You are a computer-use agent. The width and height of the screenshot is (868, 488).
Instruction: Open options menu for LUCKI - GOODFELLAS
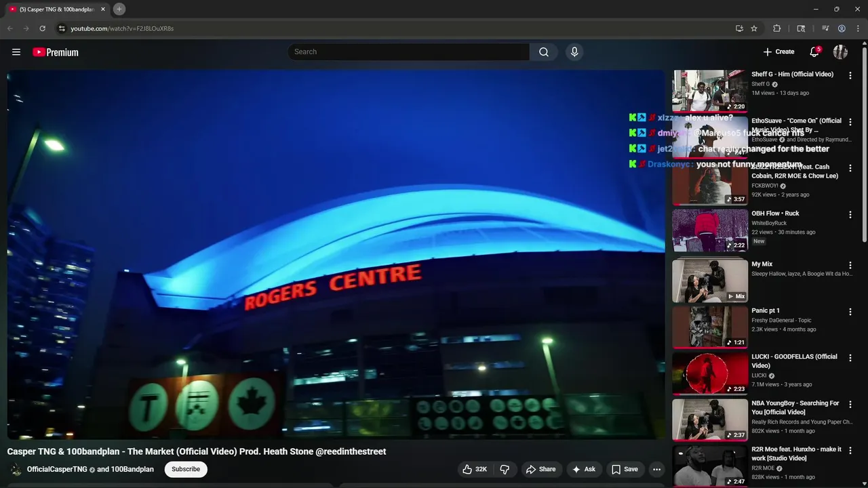pos(850,359)
